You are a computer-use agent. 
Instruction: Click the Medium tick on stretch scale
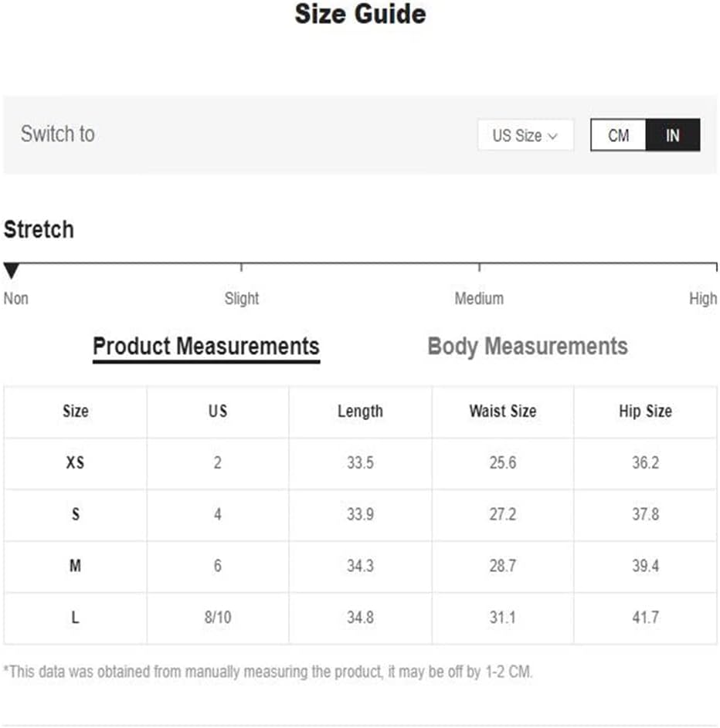click(479, 267)
